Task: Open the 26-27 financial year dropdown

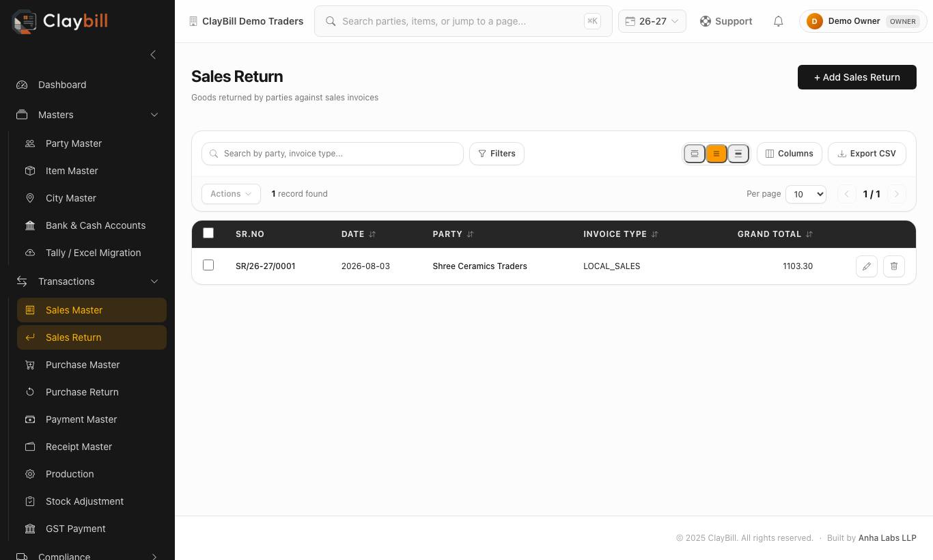Action: [652, 21]
